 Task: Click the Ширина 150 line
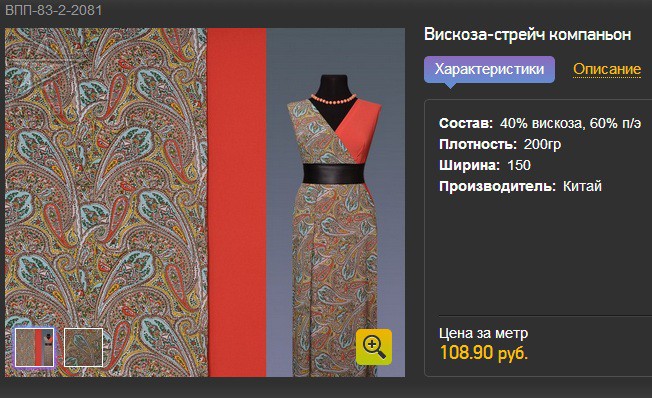[x=485, y=165]
